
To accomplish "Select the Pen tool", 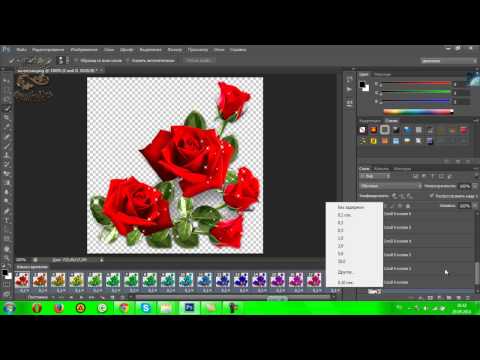I will tap(7, 211).
